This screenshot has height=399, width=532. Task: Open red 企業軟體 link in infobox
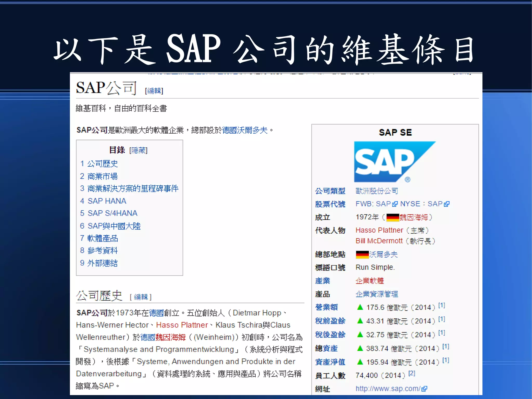coord(370,281)
